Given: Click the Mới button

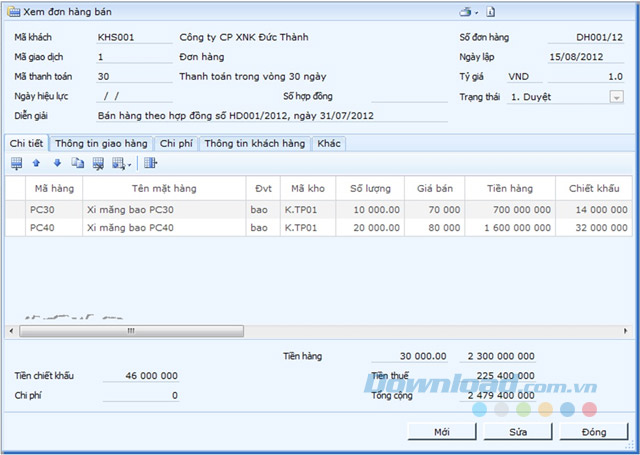Looking at the screenshot, I should [x=442, y=432].
